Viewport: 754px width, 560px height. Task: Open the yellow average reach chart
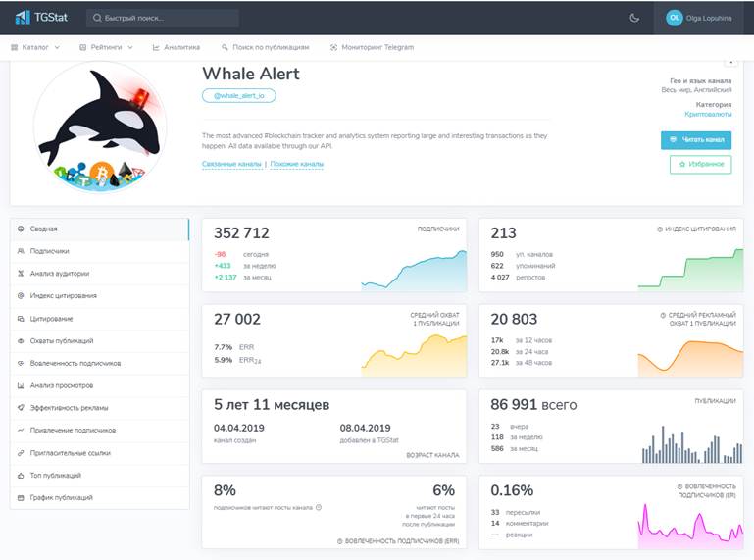[414, 355]
